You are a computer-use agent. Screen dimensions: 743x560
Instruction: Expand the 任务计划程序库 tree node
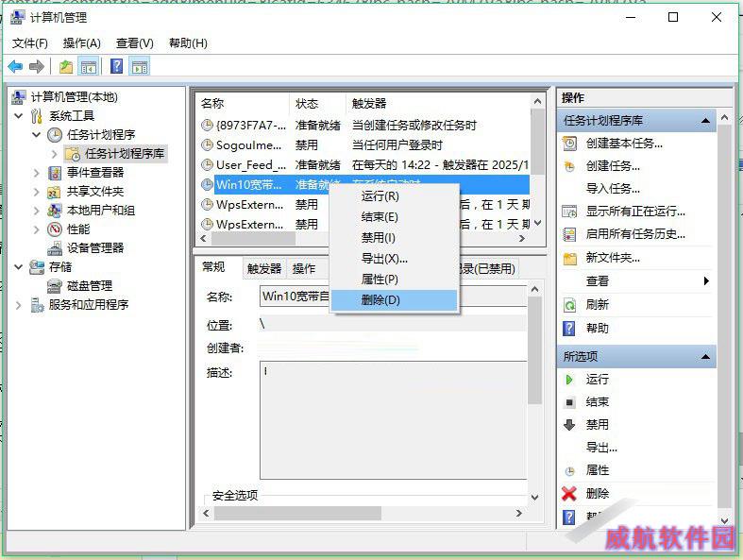[x=54, y=154]
